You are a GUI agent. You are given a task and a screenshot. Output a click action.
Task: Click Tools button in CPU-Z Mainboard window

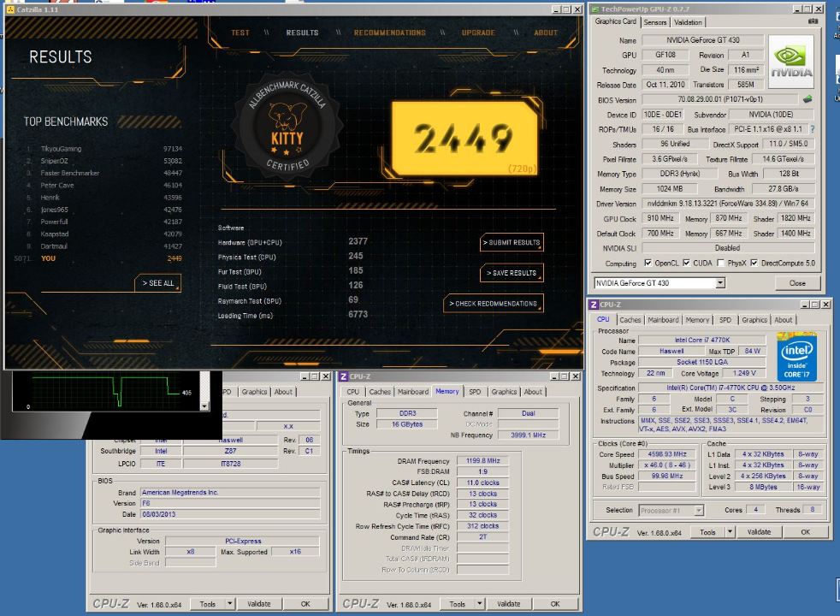click(x=208, y=604)
